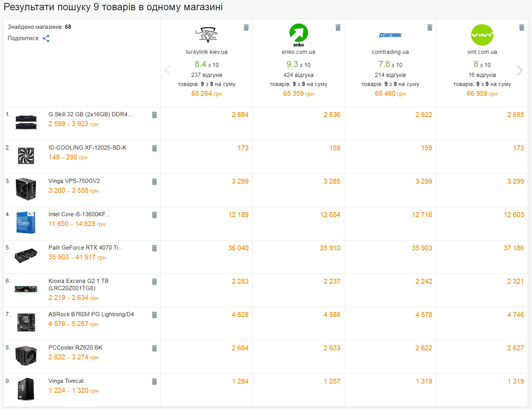
Task: Click Palit RTX 4070 Ti thumbnail
Action: 26,256
